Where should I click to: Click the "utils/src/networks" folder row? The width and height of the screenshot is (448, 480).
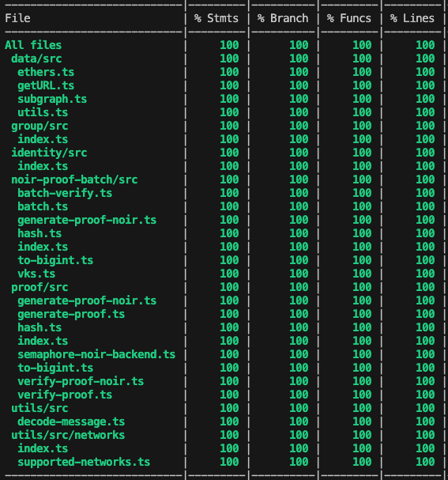(x=68, y=435)
